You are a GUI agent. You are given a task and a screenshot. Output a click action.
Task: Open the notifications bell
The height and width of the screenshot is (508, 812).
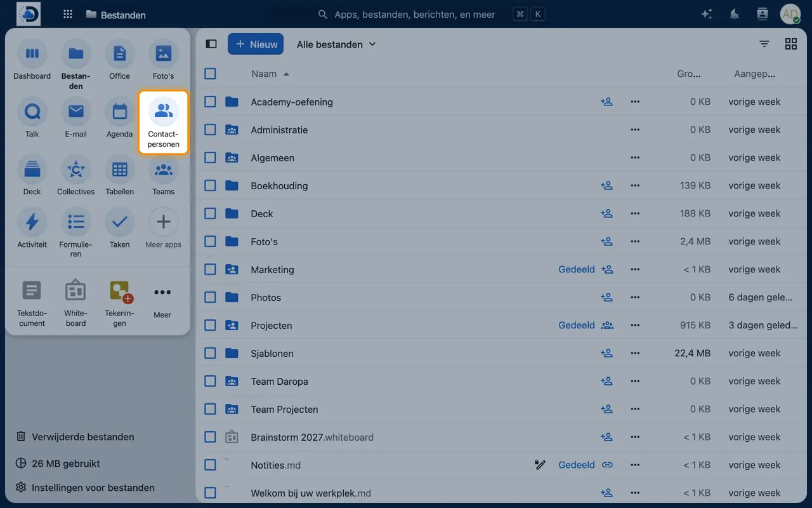point(735,14)
